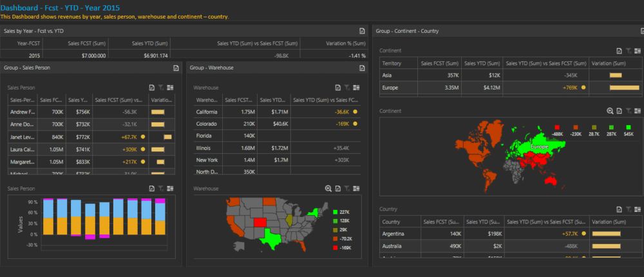644x277 pixels.
Task: Click Janet Lev... sales person row
Action: [x=22, y=137]
